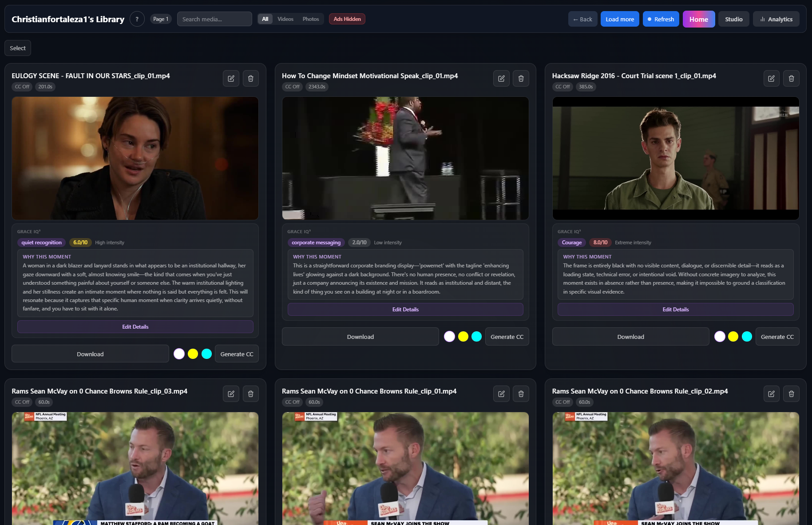812x525 pixels.
Task: Filter library to Photos
Action: [311, 19]
